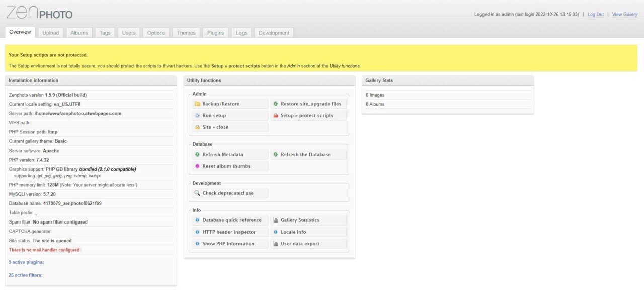Click the info icon next to Locale info
This screenshot has width=644, height=296.
(276, 232)
